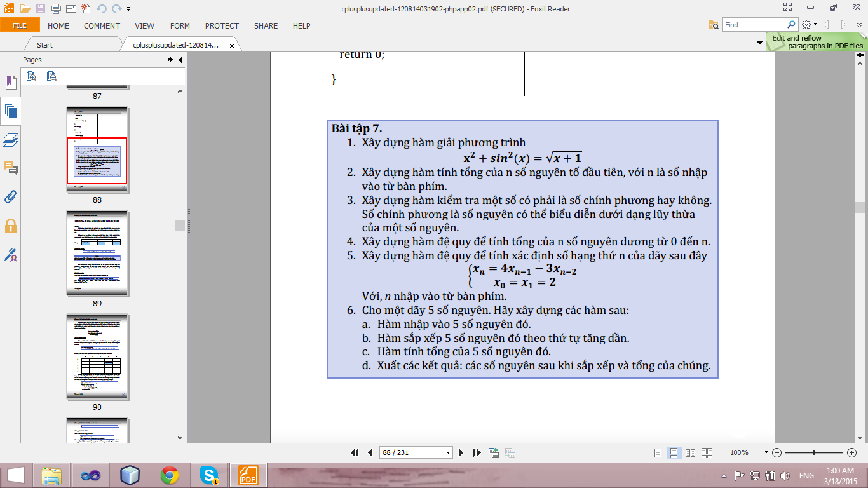Switch to single page view mode
868x488 pixels.
tap(658, 453)
